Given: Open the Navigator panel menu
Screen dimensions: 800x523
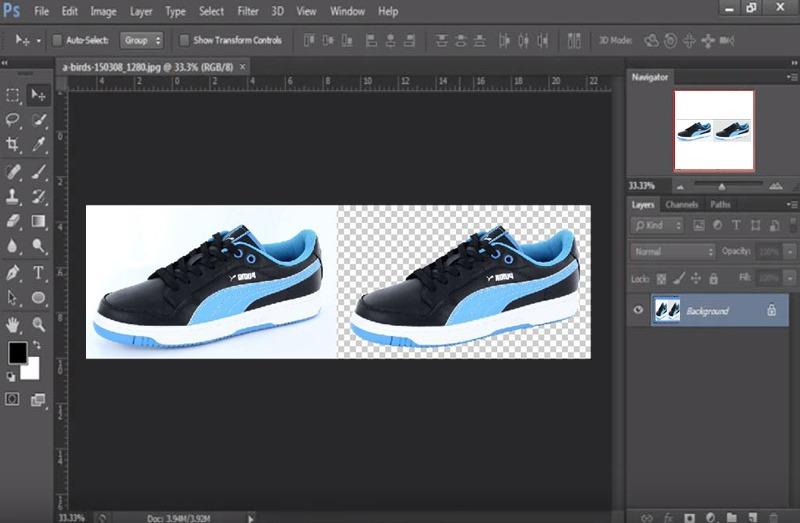Looking at the screenshot, I should 792,77.
